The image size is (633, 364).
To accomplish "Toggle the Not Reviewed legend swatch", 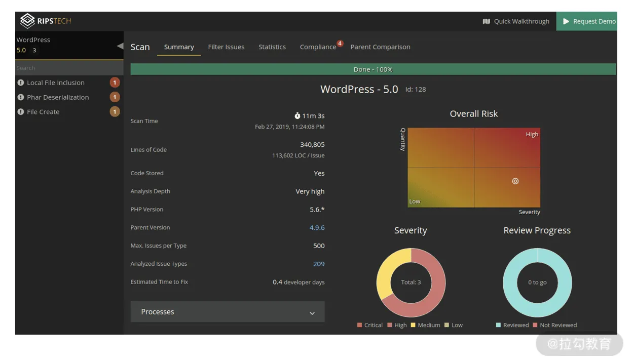I will tap(536, 325).
